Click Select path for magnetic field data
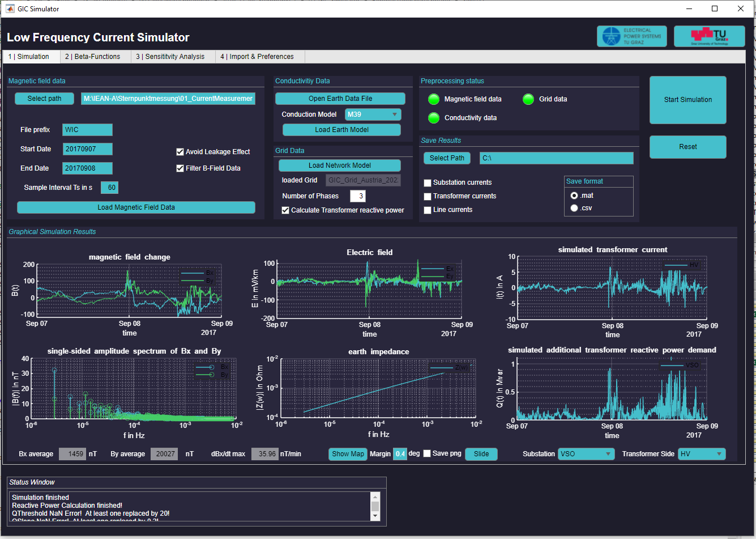756x539 pixels. click(x=45, y=99)
